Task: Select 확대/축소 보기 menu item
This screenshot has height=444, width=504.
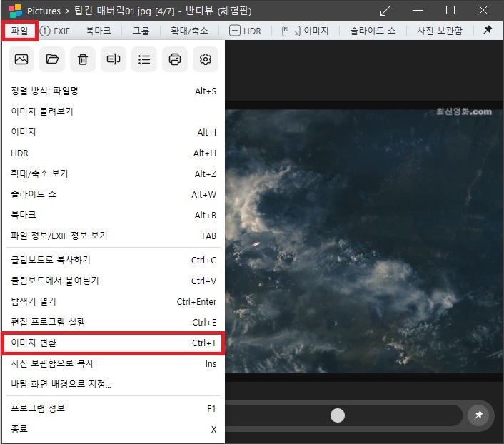Action: click(x=113, y=173)
